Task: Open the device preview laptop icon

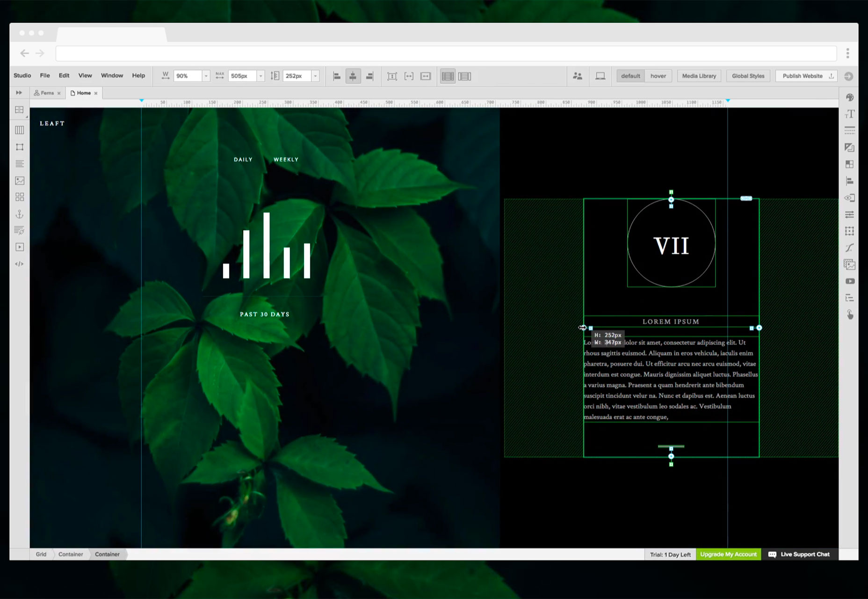Action: [600, 76]
